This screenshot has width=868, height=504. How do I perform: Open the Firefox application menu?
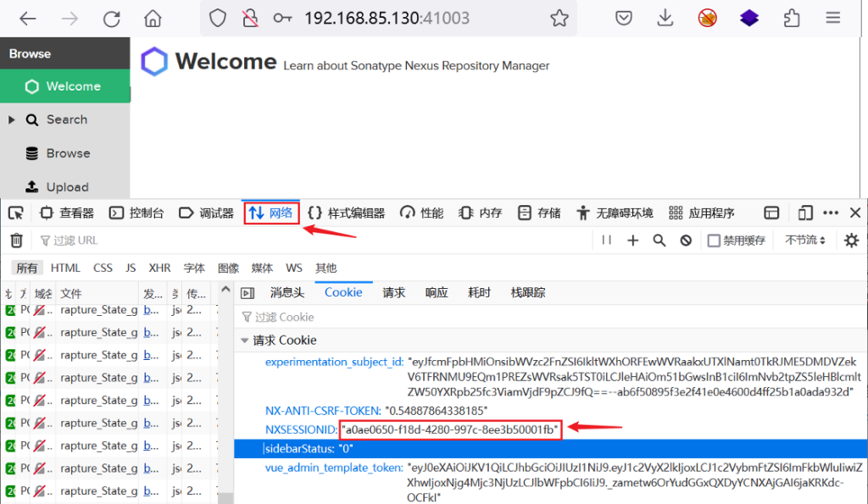click(x=833, y=19)
